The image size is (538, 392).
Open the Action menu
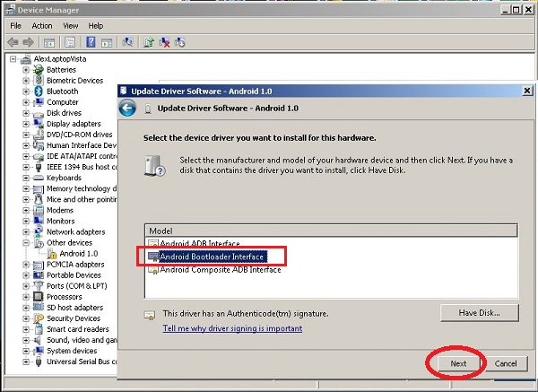coord(42,26)
